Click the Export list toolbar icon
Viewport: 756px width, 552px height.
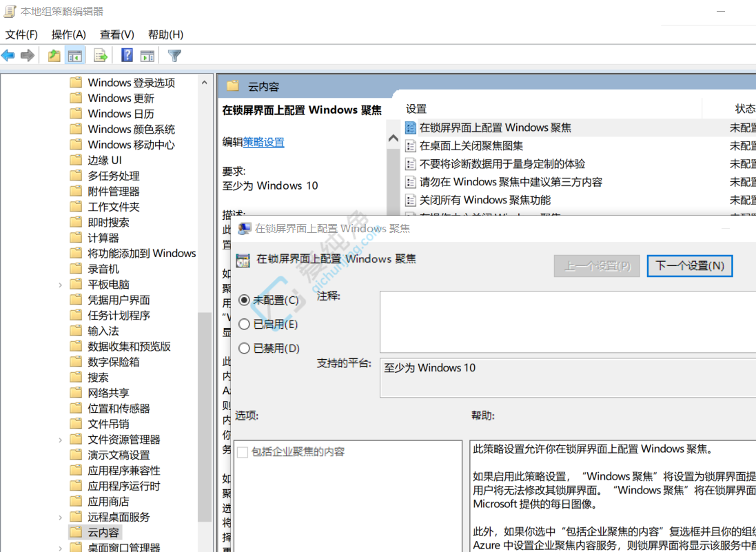point(101,55)
